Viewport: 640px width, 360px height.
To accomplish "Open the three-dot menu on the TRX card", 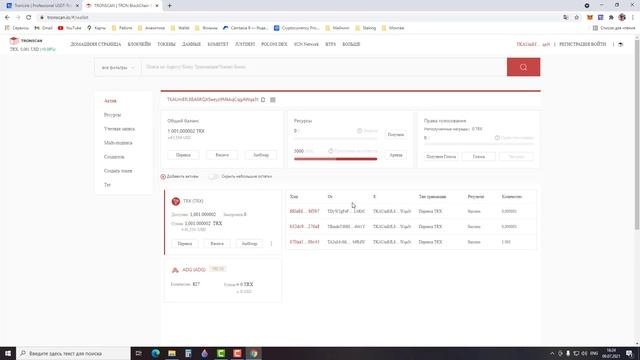I will [x=271, y=244].
